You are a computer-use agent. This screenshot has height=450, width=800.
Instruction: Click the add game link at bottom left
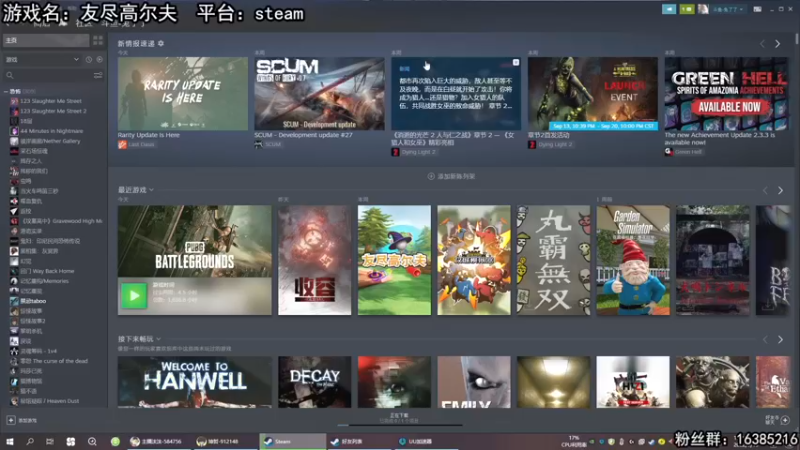[22, 420]
